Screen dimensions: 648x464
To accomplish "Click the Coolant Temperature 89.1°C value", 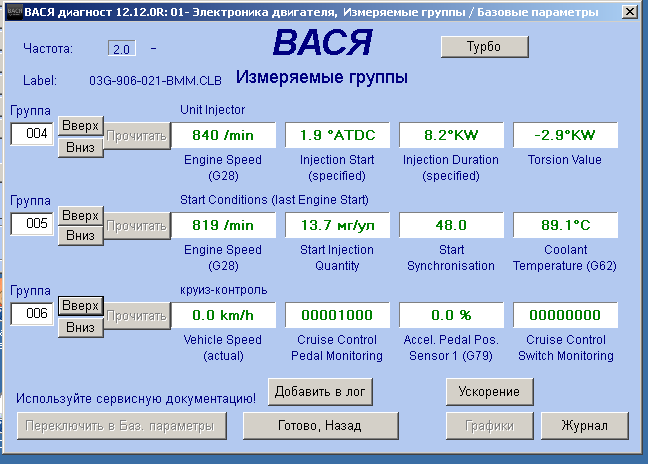I will click(565, 225).
